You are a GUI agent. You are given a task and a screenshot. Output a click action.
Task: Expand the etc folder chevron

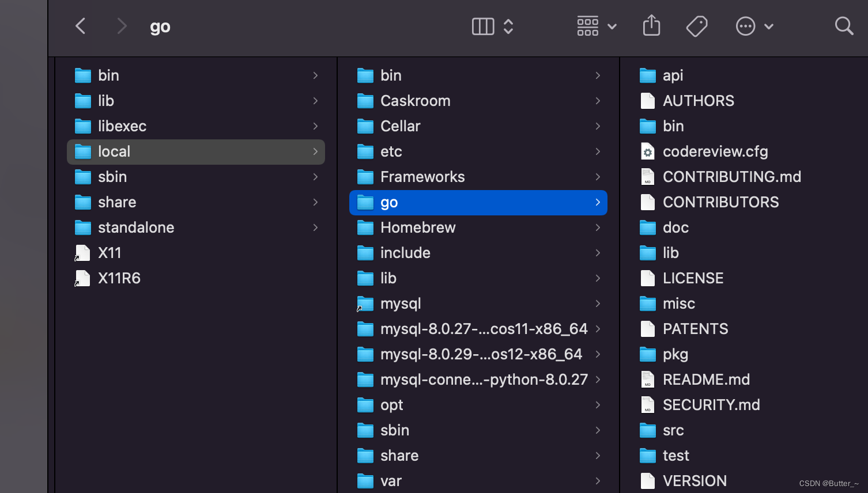(598, 151)
